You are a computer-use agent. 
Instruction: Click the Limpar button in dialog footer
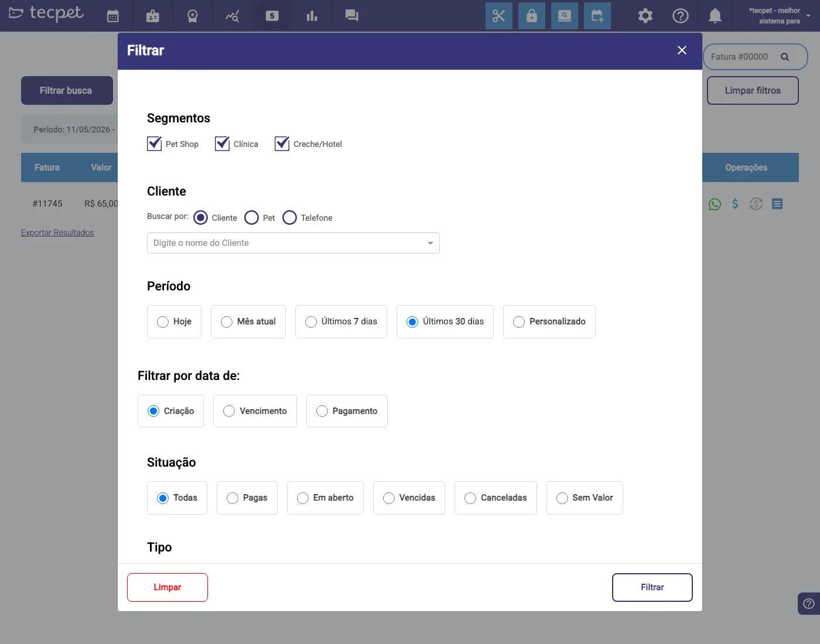(x=168, y=587)
